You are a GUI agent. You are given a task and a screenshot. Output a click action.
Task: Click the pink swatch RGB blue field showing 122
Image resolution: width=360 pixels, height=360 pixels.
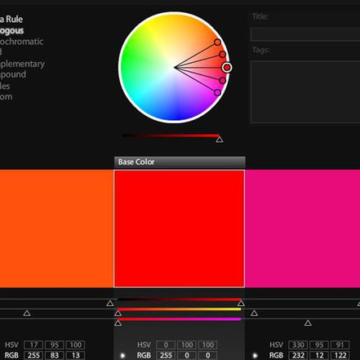click(340, 355)
